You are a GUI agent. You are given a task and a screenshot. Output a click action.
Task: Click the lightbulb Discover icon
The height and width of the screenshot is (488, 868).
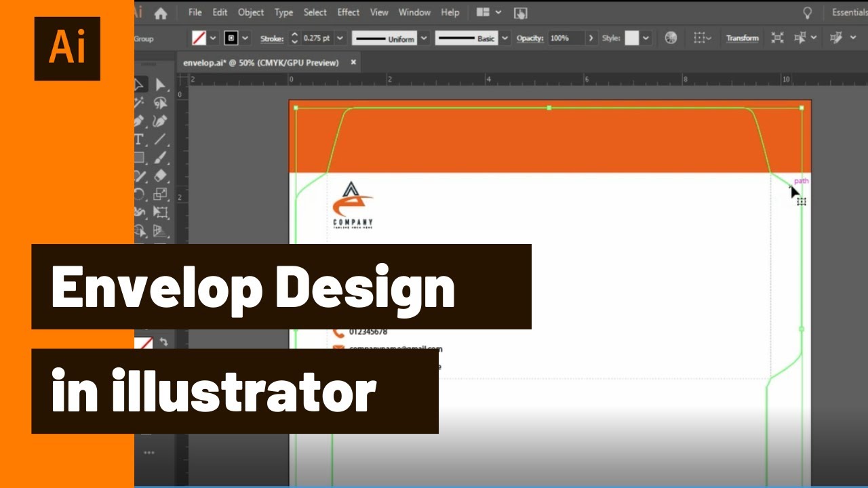pos(807,12)
